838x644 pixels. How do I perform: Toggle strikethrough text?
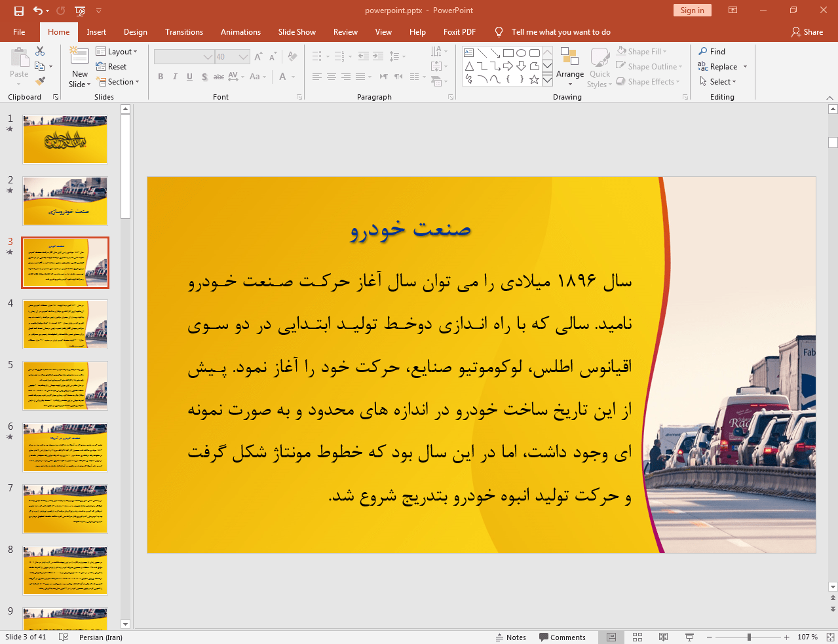219,77
